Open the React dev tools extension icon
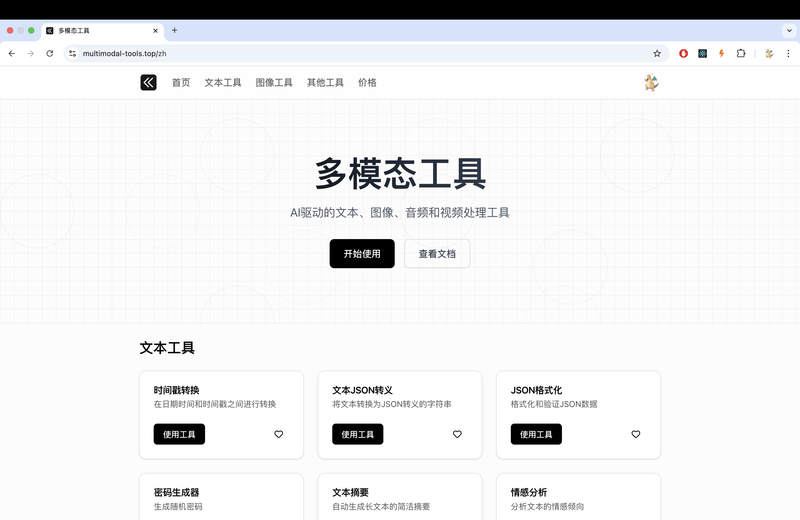Screen dimensions: 800x520 703,53
